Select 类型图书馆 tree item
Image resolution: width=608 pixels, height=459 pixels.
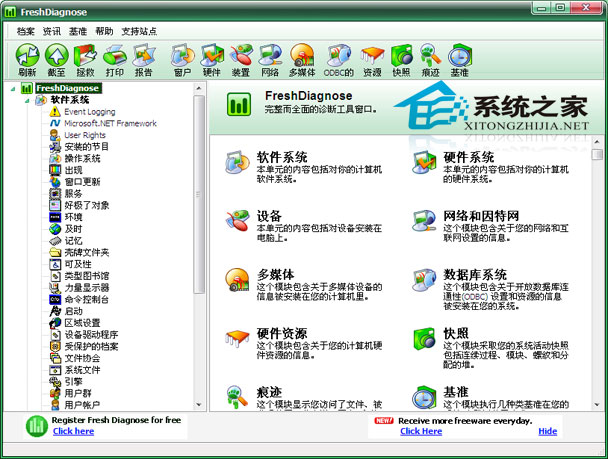(87, 276)
